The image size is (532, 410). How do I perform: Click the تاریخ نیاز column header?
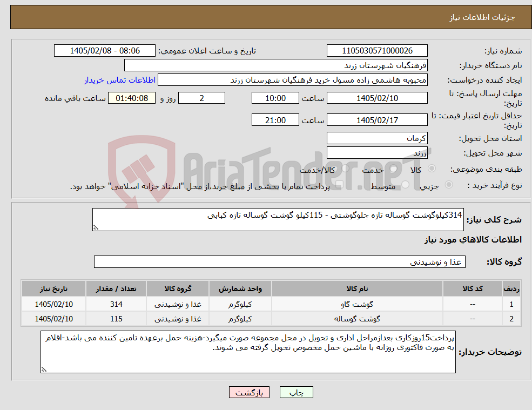(53, 288)
